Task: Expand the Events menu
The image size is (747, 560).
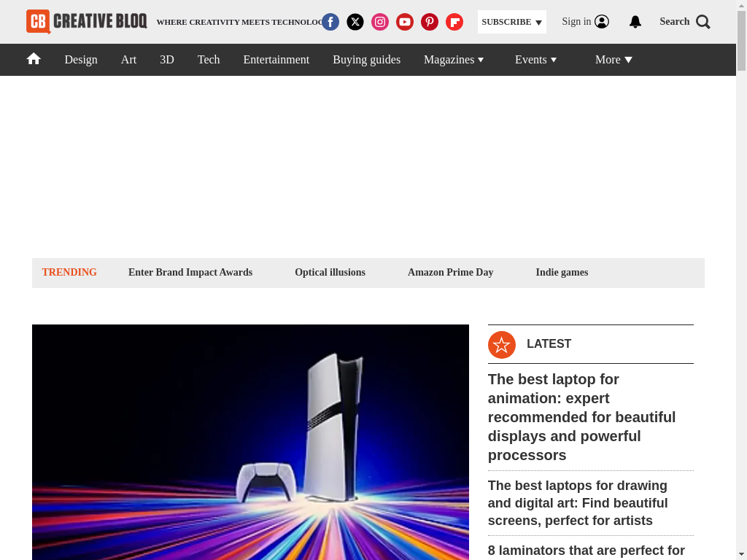Action: coord(535,60)
